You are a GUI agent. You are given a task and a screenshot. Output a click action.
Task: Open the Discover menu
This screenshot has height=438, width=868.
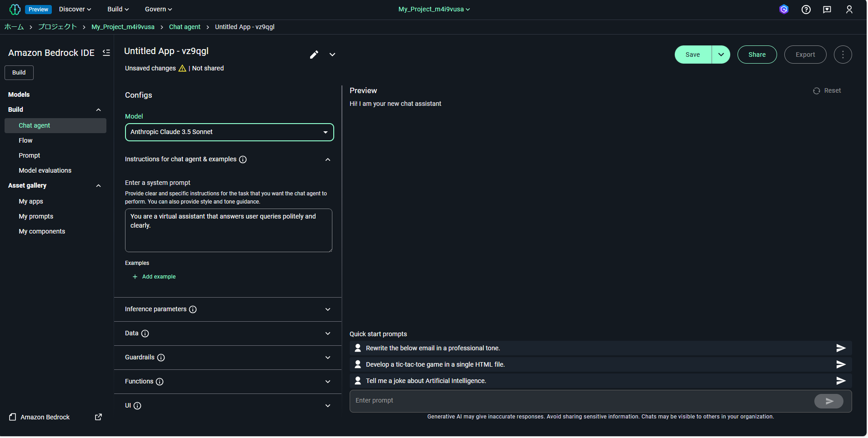(x=75, y=9)
